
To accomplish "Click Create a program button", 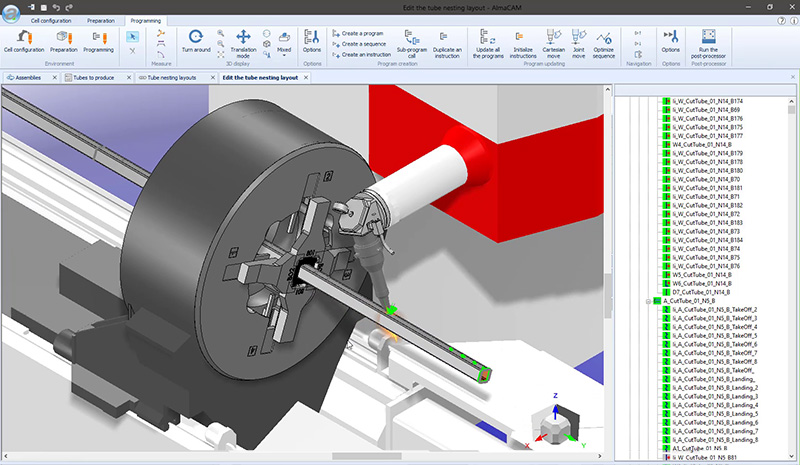I will coord(361,32).
